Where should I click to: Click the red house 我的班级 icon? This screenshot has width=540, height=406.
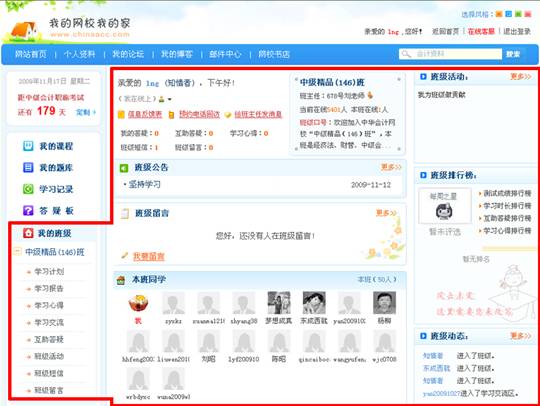pyautogui.click(x=28, y=233)
